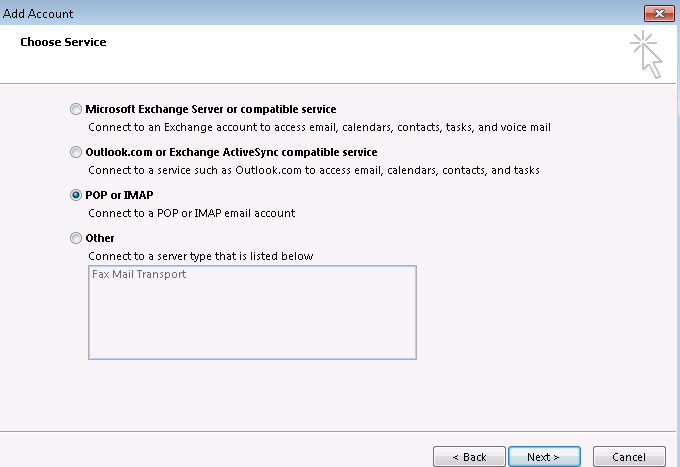This screenshot has width=680, height=467.
Task: Close the Add Account dialog with the X
Action: 659,13
